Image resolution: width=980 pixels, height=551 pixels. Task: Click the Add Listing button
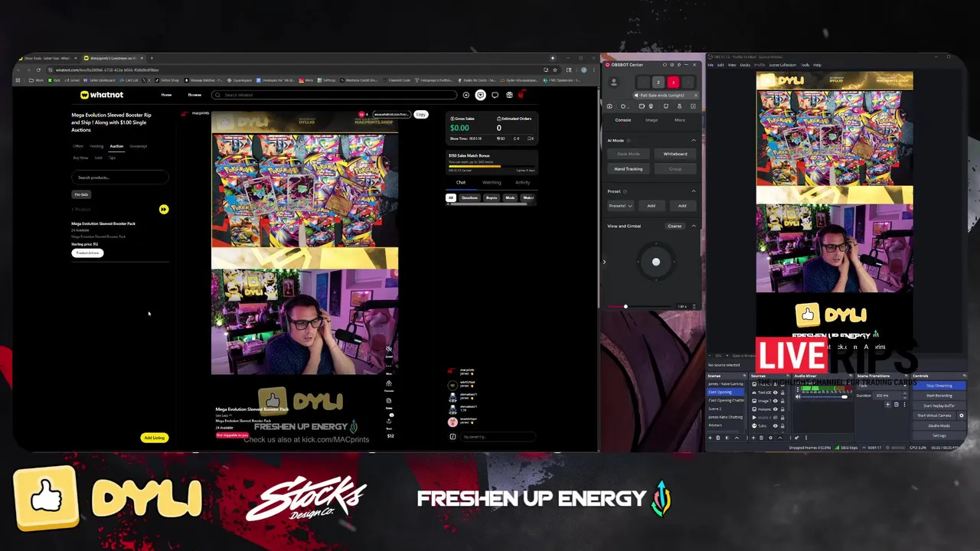[154, 438]
